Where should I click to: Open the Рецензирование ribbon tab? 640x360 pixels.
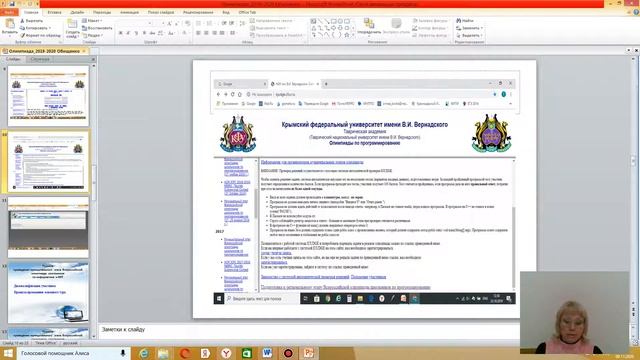point(198,12)
